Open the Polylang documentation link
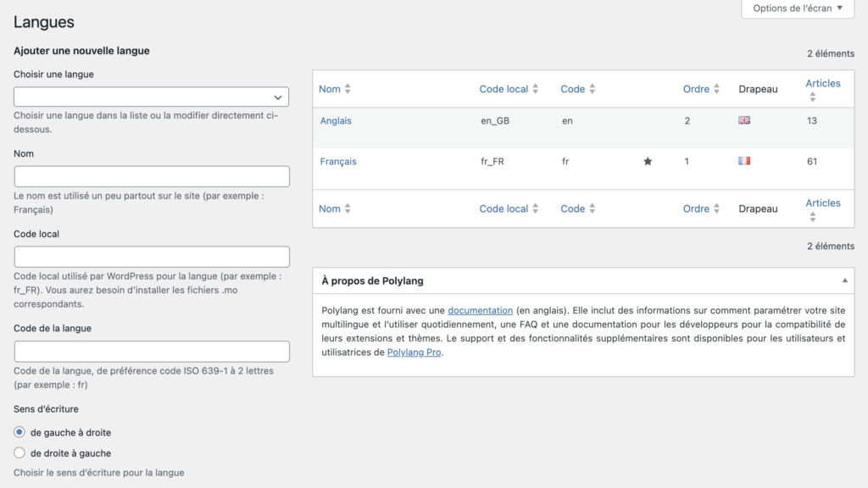Screen dimensions: 868x488 pyautogui.click(x=480, y=311)
